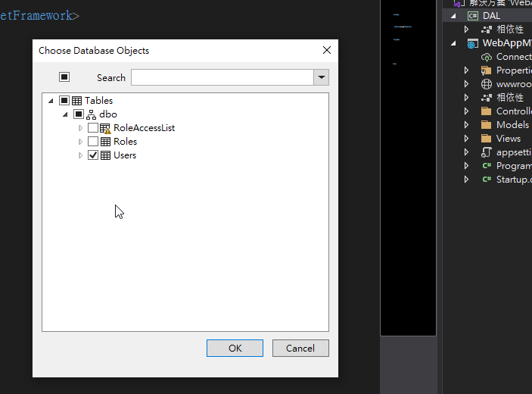Screen dimensions: 532x394
Task: Click the Tables grid icon
Action: pyautogui.click(x=76, y=101)
